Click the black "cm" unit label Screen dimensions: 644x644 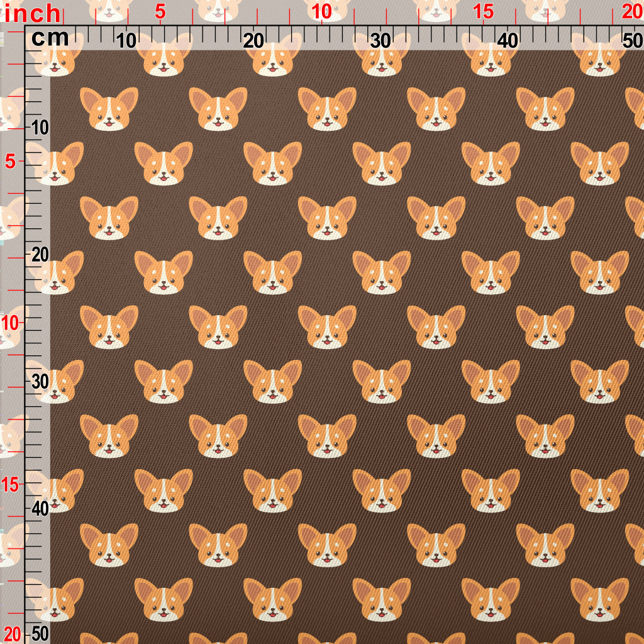coord(50,38)
